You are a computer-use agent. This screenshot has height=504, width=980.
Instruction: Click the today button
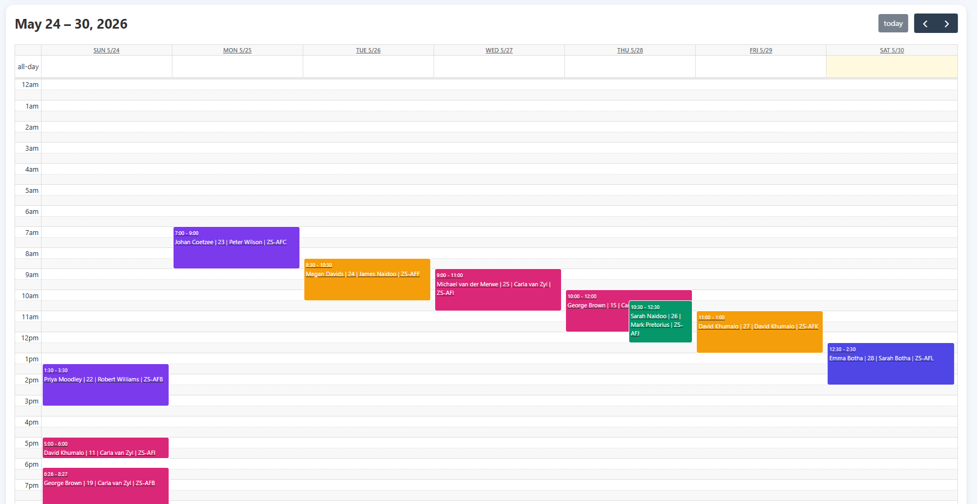tap(893, 23)
